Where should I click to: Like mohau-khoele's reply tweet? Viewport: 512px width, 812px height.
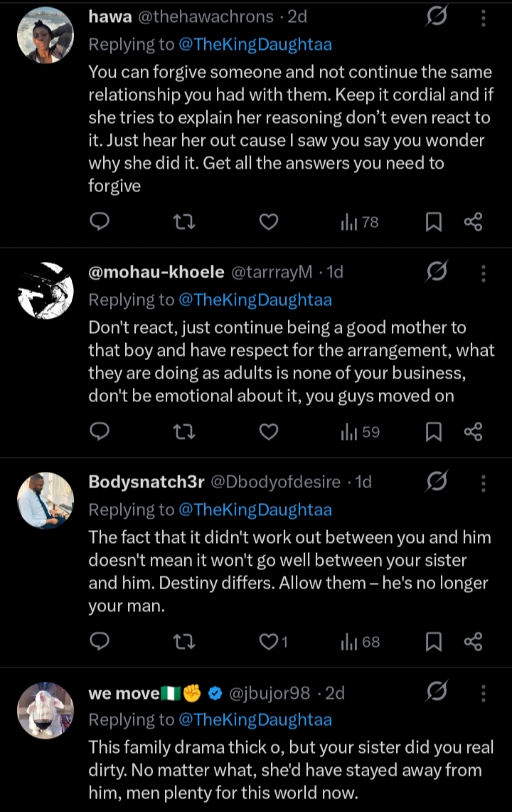pyautogui.click(x=268, y=431)
